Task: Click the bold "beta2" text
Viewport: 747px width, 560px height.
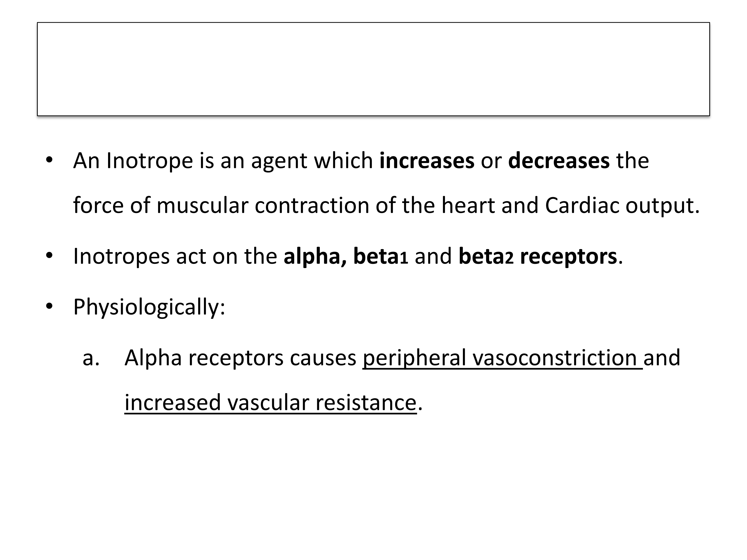Action: (486, 256)
